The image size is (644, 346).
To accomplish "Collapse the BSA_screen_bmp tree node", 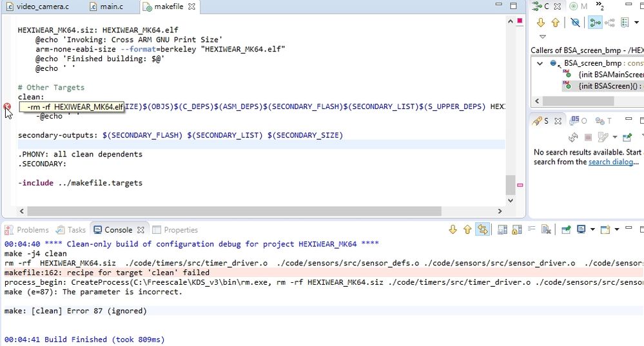I will pyautogui.click(x=540, y=63).
